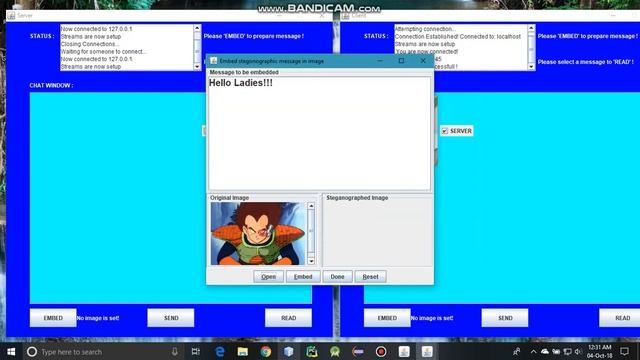Open the Action Center notifications icon

624,351
